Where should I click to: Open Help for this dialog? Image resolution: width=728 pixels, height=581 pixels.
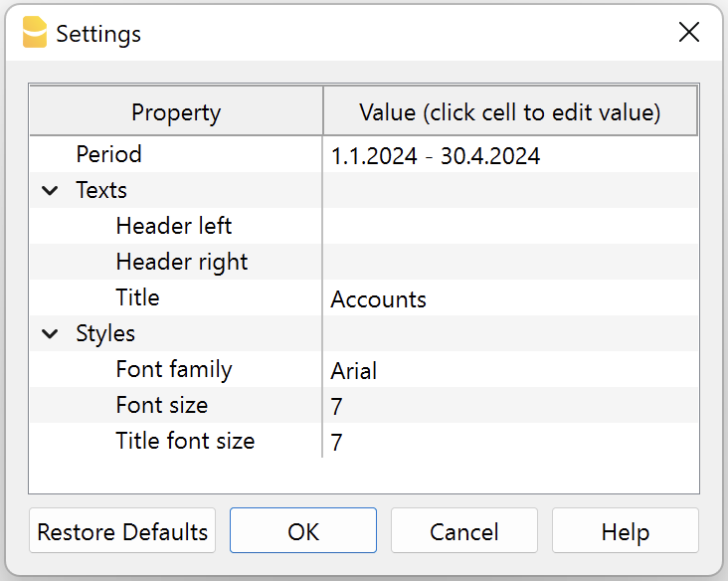pyautogui.click(x=625, y=531)
